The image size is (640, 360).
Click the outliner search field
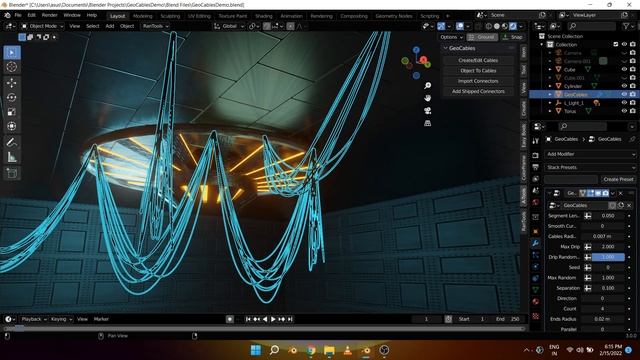tap(591, 26)
